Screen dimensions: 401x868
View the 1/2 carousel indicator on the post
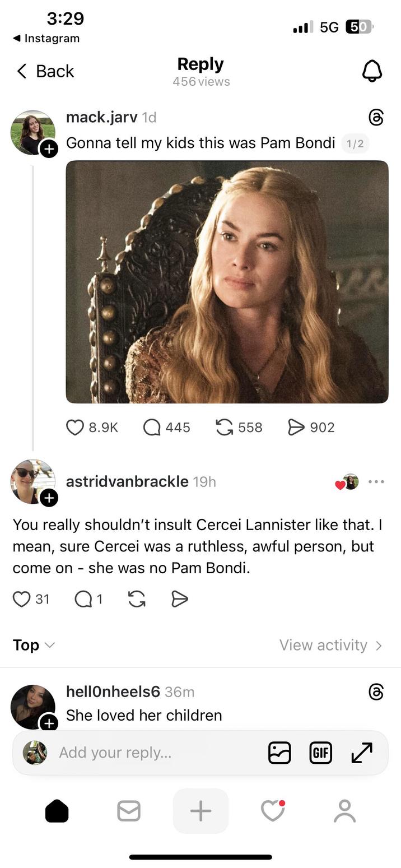pos(355,143)
